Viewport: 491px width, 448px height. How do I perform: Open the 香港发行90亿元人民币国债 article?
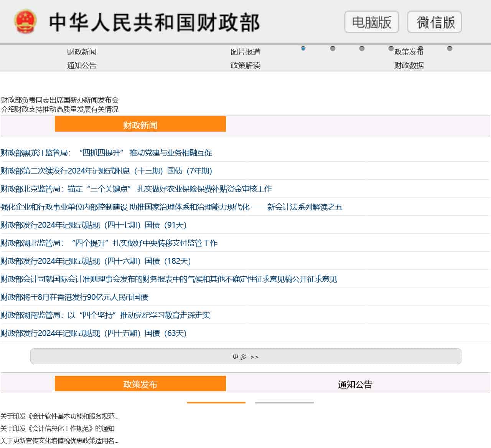(75, 297)
